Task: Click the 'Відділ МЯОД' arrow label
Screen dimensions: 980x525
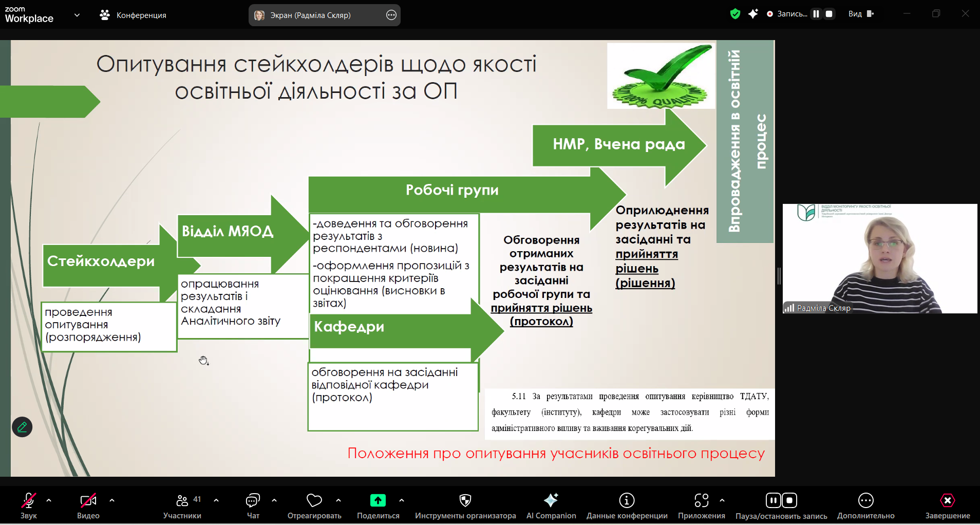Action: click(x=228, y=231)
